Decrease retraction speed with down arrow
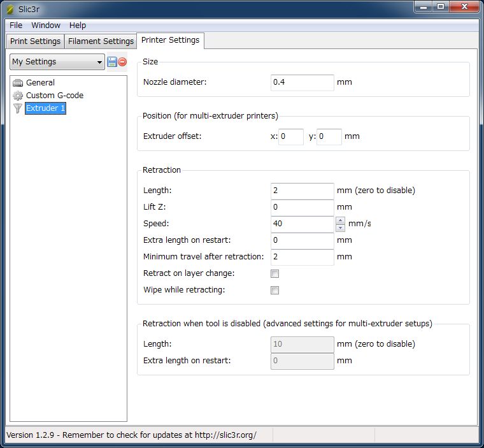 340,228
